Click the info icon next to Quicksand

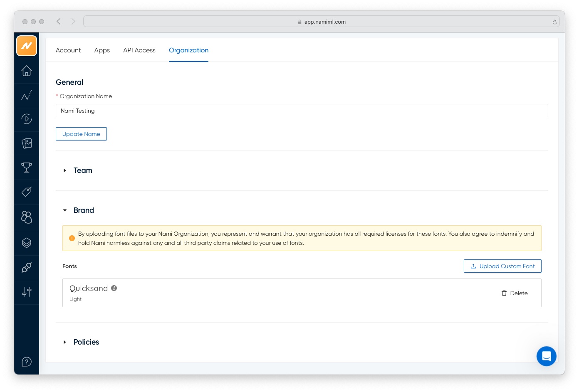114,288
